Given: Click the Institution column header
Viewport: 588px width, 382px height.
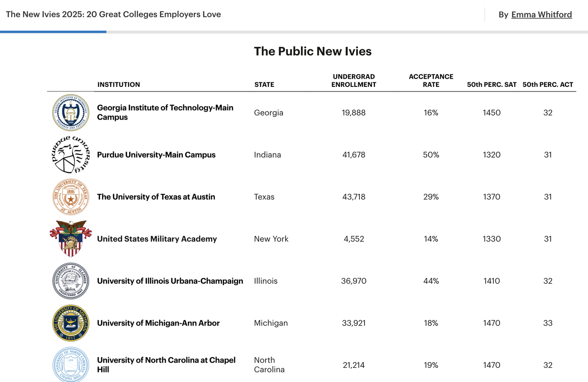Looking at the screenshot, I should pyautogui.click(x=119, y=85).
